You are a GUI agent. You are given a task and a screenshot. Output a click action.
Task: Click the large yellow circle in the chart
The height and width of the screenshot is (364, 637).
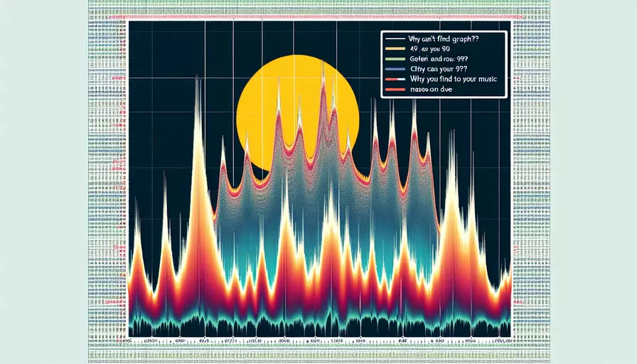tap(297, 113)
